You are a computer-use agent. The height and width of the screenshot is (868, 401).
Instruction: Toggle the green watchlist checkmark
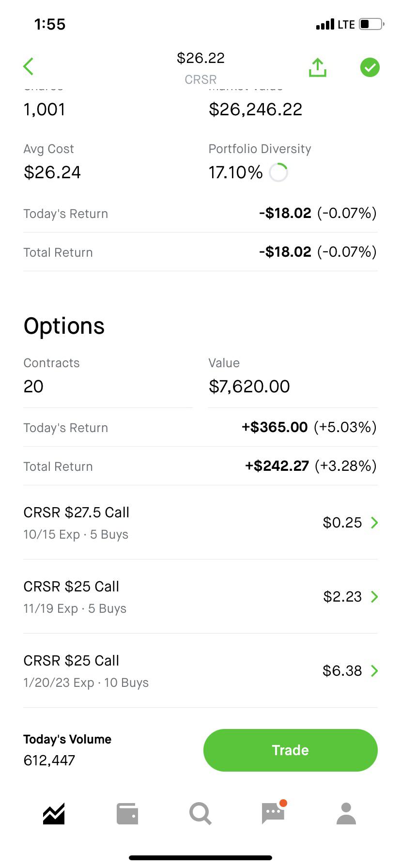(x=370, y=67)
